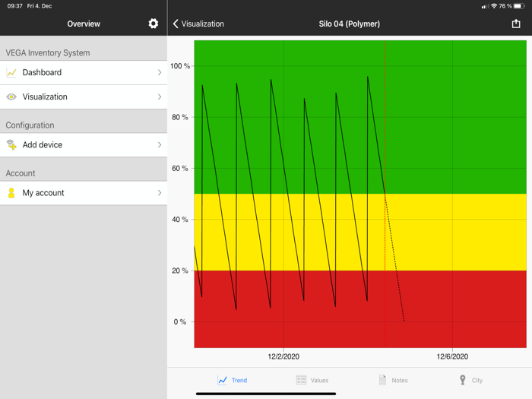Open the My account entry
532x399 pixels.
84,193
